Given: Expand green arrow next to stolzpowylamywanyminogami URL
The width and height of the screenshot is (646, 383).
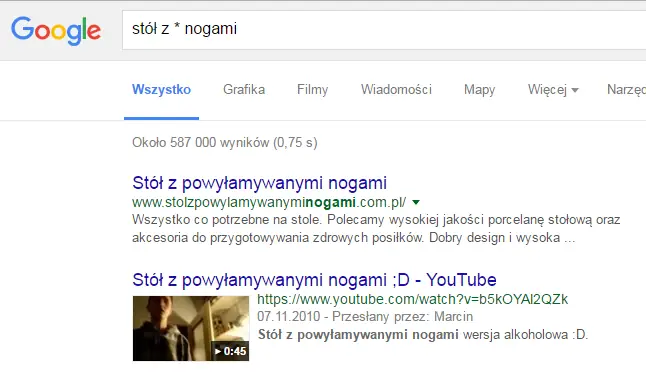Looking at the screenshot, I should point(416,202).
